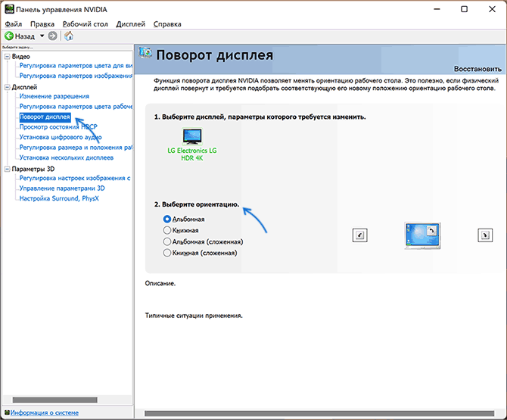Collapse the Параметры 3D tree section
This screenshot has height=420, width=507.
[x=7, y=169]
